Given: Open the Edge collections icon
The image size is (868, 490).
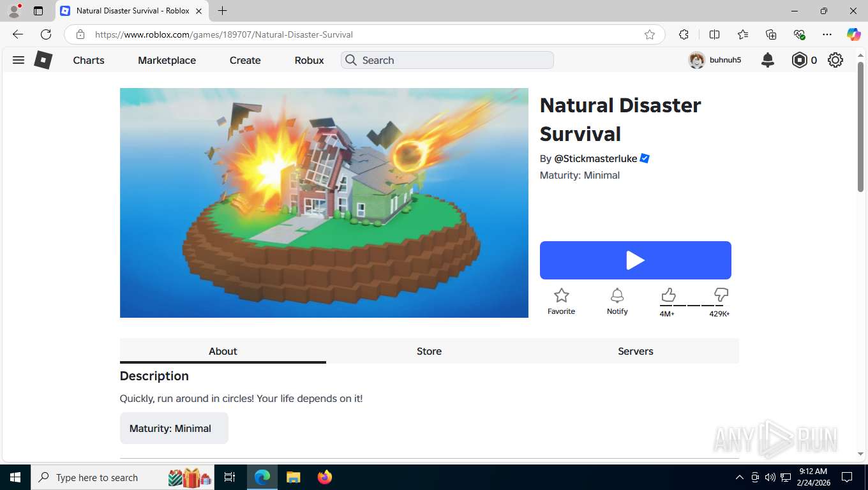Looking at the screenshot, I should point(771,34).
